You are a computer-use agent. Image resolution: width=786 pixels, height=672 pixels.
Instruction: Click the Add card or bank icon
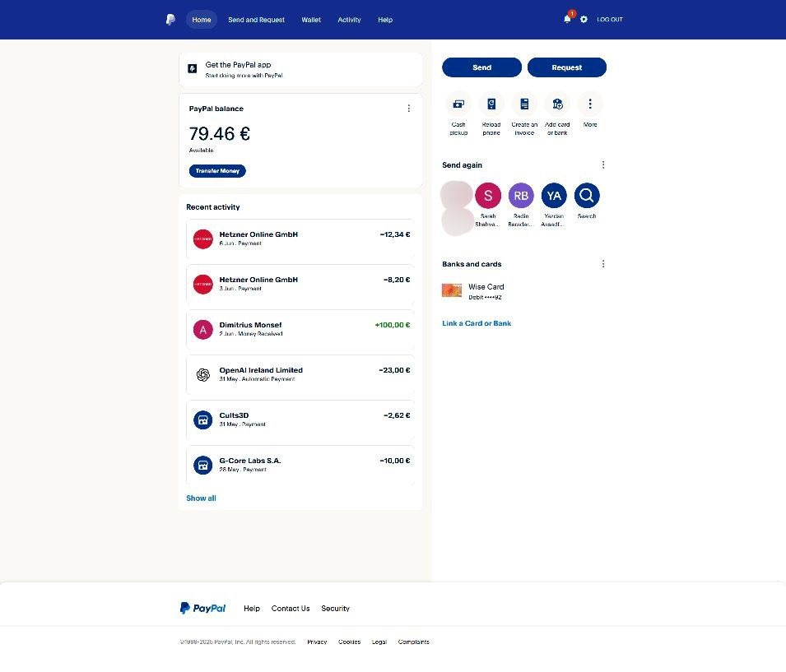pos(557,104)
